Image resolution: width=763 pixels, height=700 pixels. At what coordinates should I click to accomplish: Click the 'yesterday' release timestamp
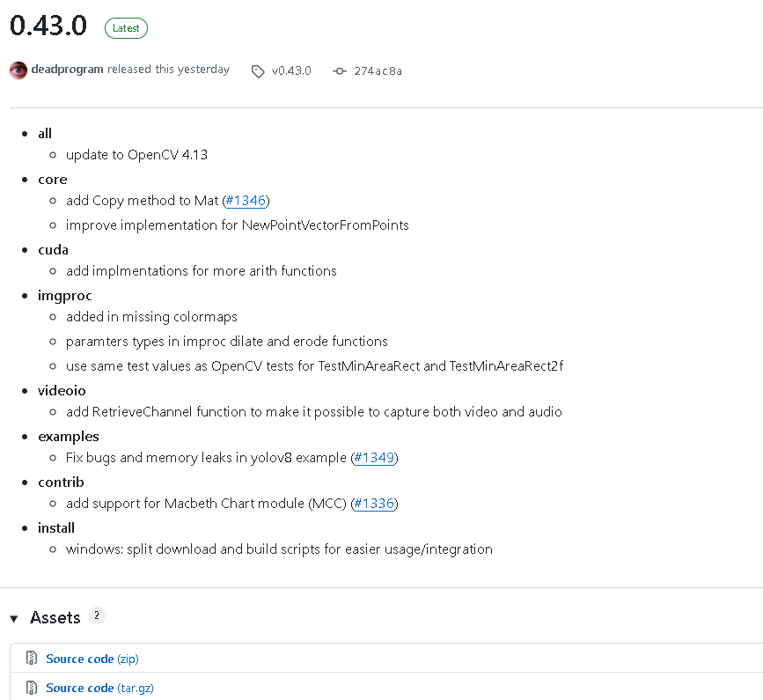click(x=203, y=70)
